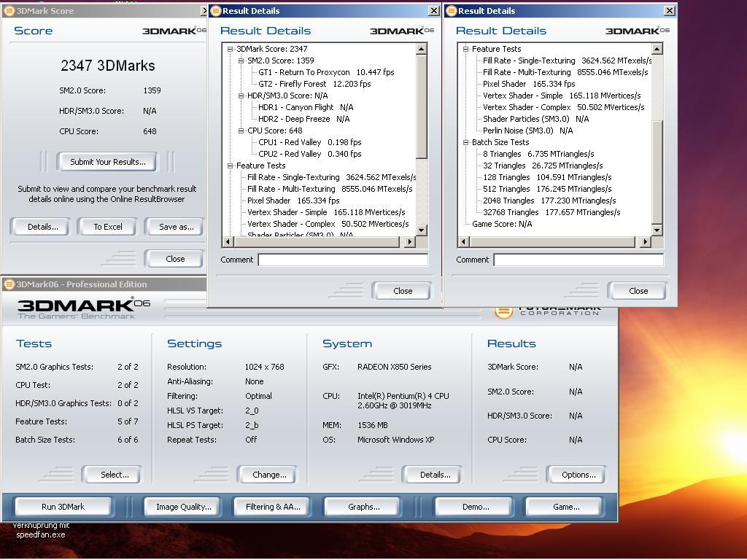Click scroll up arrow in middle Result Details list
The image size is (747, 560).
422,49
